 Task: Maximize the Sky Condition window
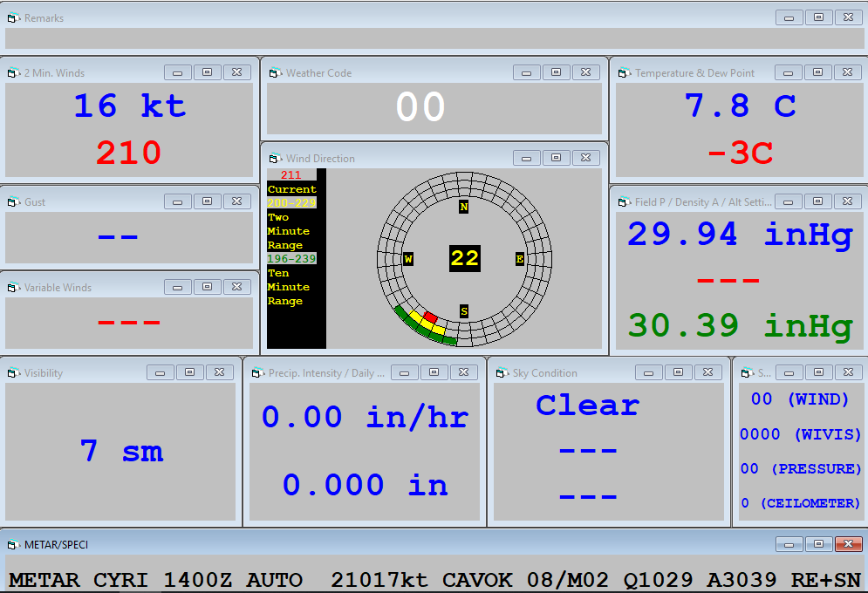click(678, 372)
